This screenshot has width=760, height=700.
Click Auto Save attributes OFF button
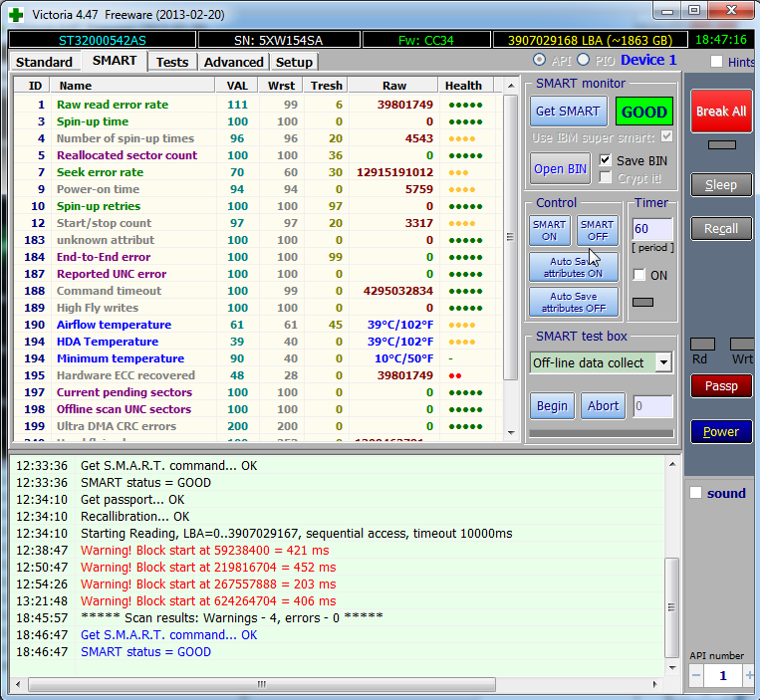point(574,302)
